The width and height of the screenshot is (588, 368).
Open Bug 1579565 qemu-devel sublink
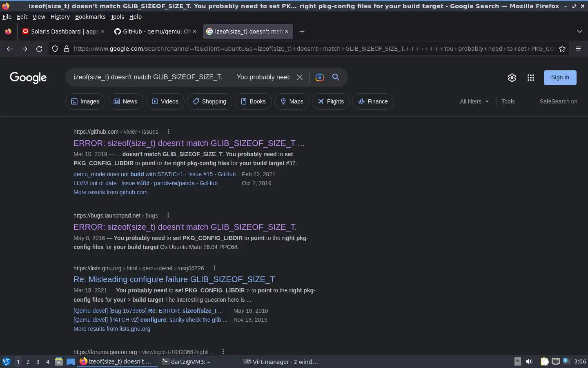(148, 311)
